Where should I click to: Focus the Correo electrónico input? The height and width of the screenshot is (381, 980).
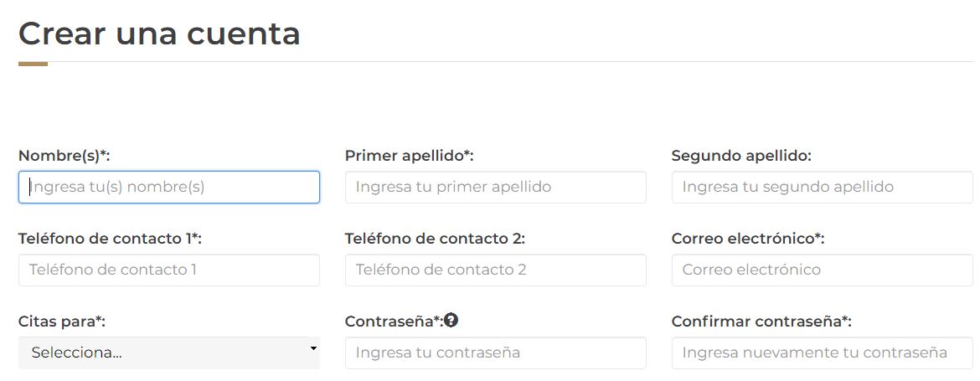(822, 270)
